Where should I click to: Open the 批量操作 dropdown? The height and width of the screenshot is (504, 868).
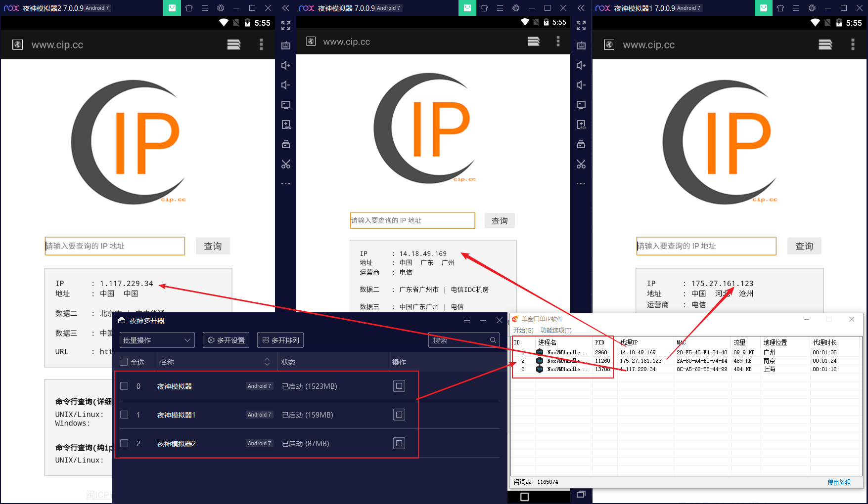tap(157, 340)
